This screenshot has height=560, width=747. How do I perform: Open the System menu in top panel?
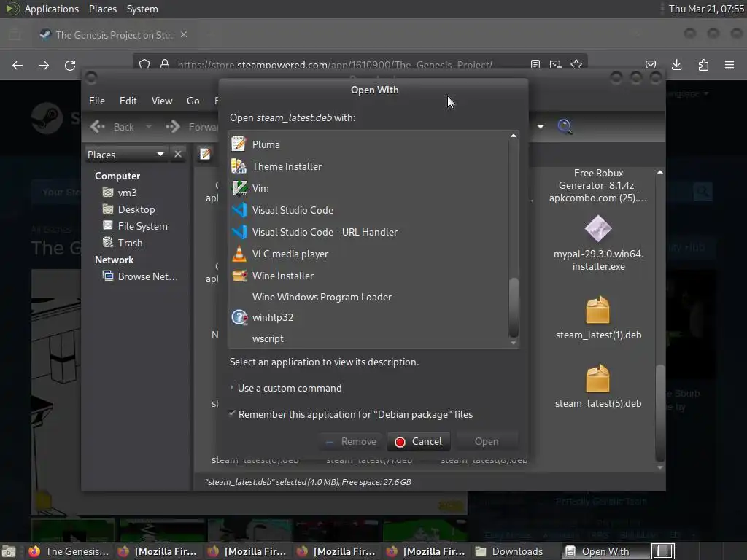tap(142, 9)
